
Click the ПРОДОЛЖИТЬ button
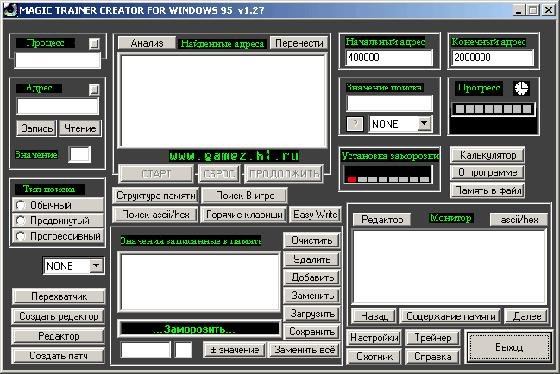(x=284, y=174)
